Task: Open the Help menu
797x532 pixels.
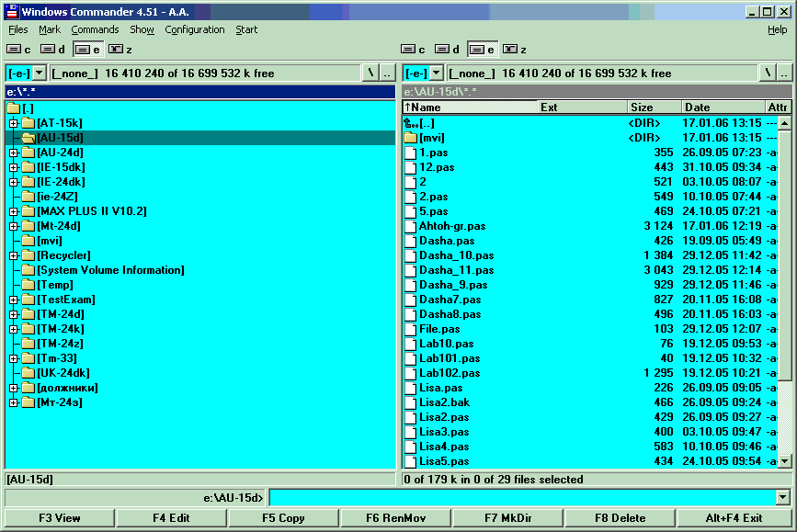Action: (x=777, y=29)
